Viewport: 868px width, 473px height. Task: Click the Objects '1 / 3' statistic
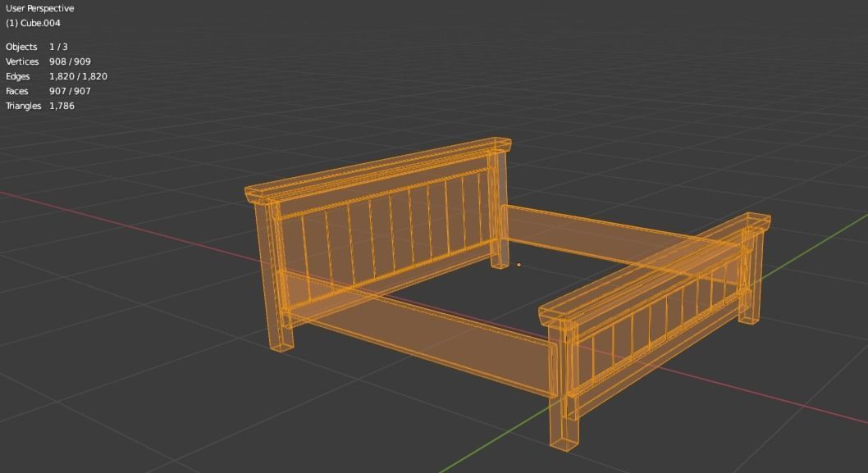pyautogui.click(x=59, y=47)
